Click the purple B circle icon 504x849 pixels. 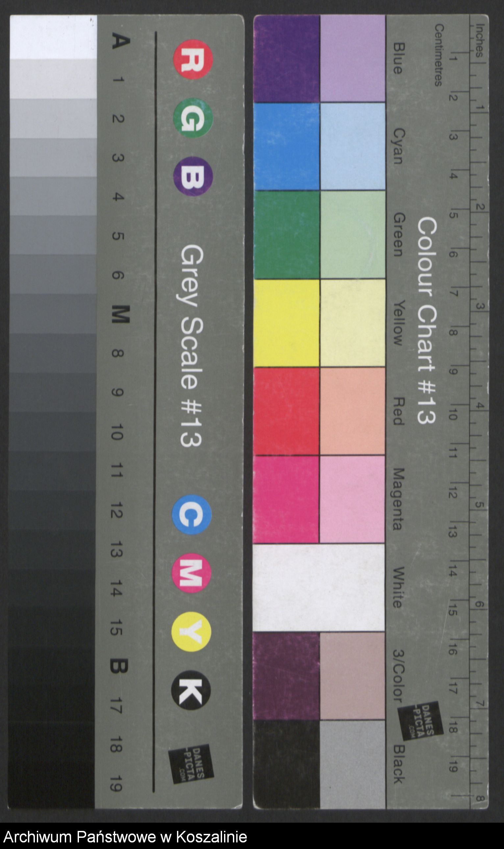tap(193, 177)
